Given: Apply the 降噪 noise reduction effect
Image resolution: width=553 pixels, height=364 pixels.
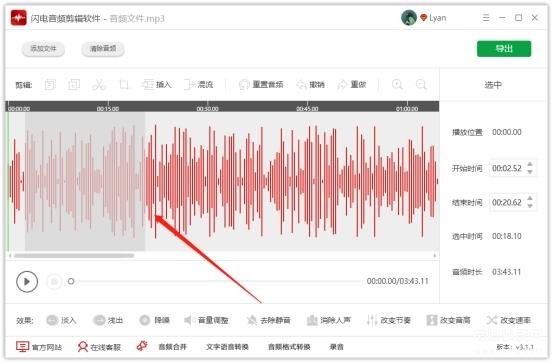Looking at the screenshot, I should (154, 320).
